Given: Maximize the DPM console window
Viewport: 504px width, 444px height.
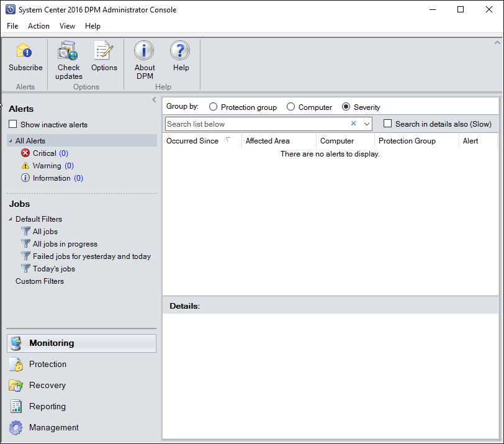Looking at the screenshot, I should [x=461, y=10].
